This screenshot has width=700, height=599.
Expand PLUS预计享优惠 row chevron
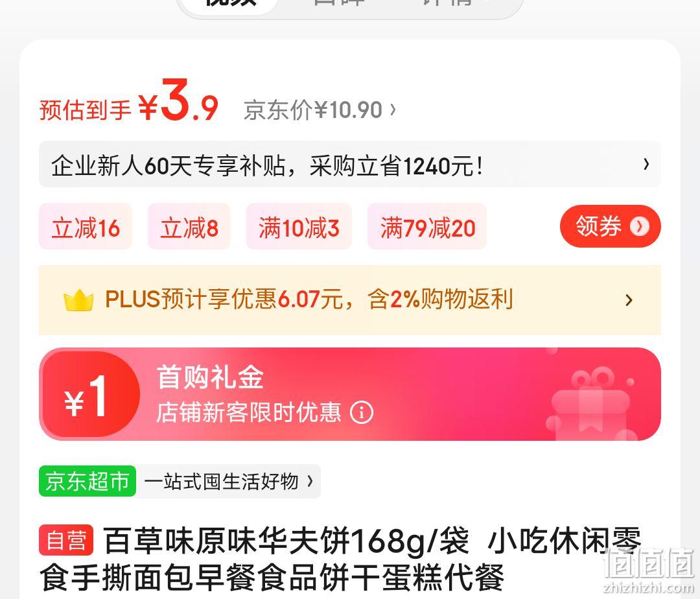point(629,300)
